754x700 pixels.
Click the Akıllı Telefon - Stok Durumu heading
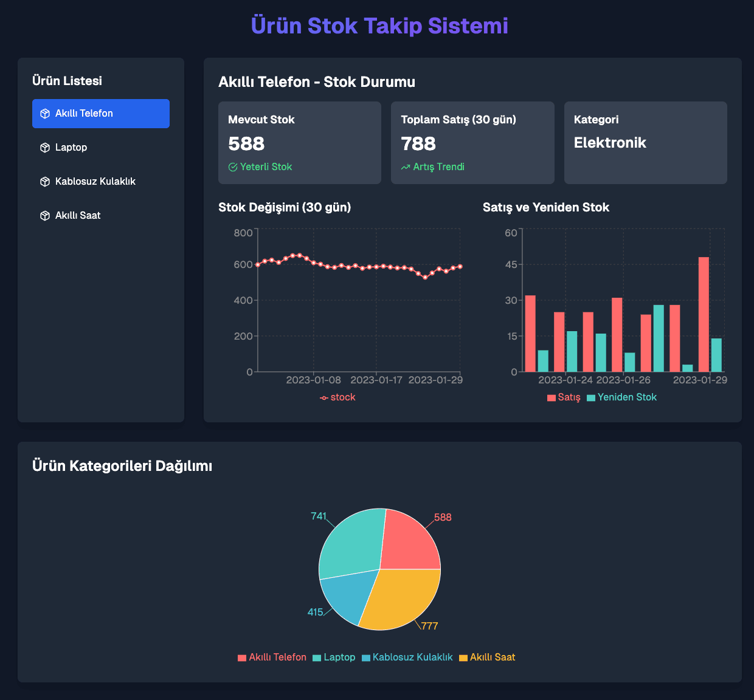point(317,82)
